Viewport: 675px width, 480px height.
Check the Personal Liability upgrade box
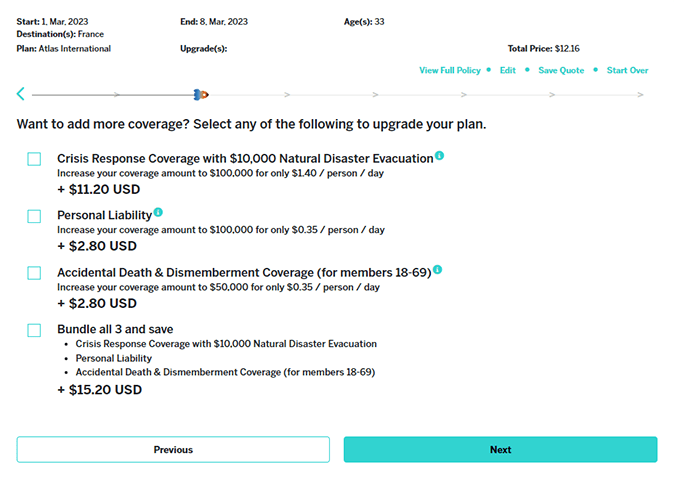coord(35,216)
